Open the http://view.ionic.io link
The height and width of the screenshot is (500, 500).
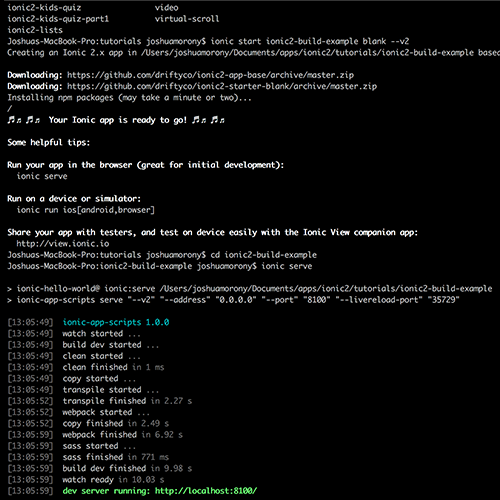tap(63, 244)
